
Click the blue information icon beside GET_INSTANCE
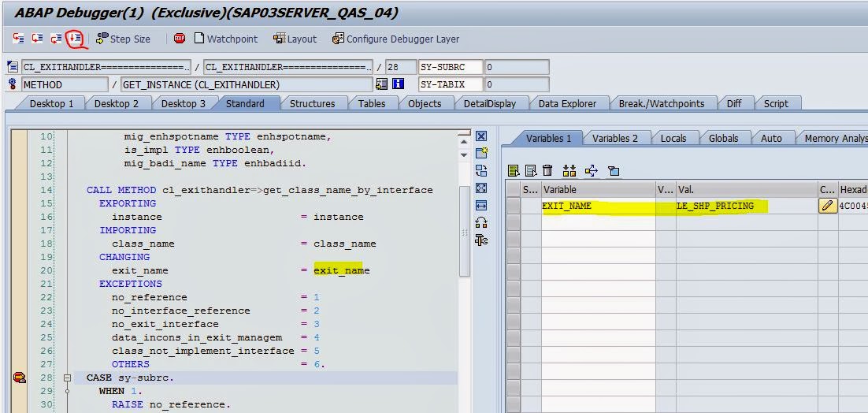coord(399,84)
